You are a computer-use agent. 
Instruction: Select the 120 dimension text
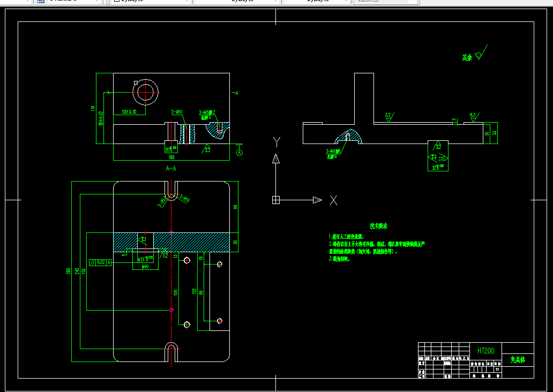[x=84, y=272]
